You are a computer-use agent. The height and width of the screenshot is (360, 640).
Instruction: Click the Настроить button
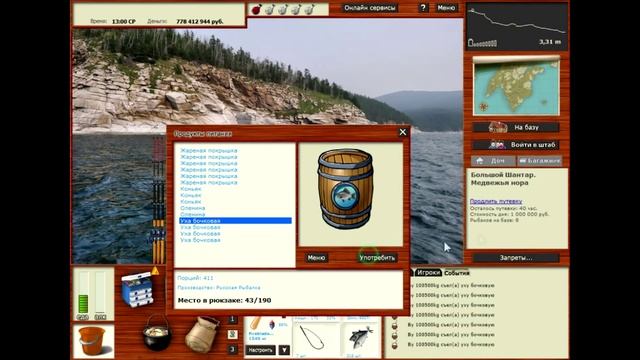260,350
